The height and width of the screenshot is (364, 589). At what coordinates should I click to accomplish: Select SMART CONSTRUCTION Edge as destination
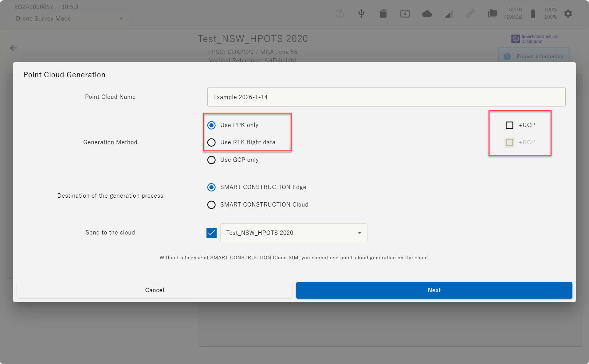pyautogui.click(x=211, y=187)
